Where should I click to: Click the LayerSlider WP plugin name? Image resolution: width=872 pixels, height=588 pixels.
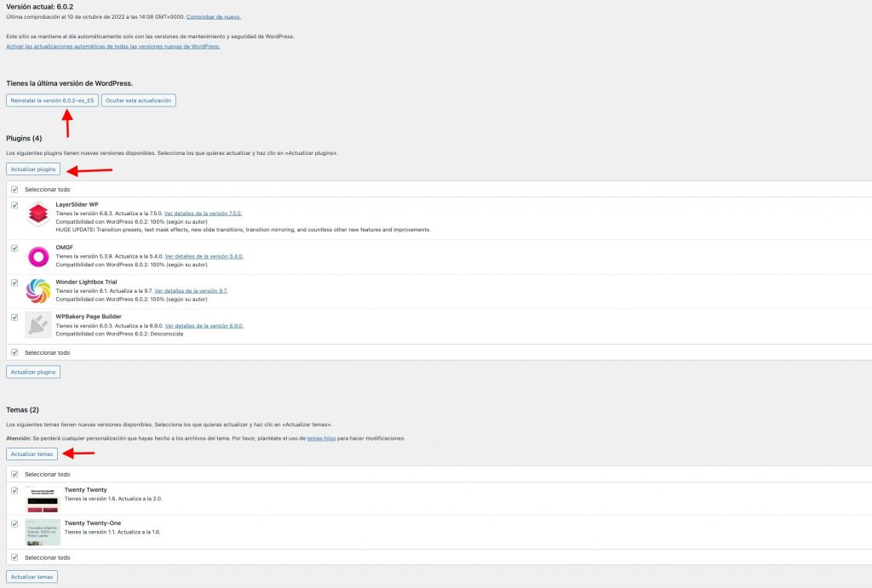coord(77,204)
